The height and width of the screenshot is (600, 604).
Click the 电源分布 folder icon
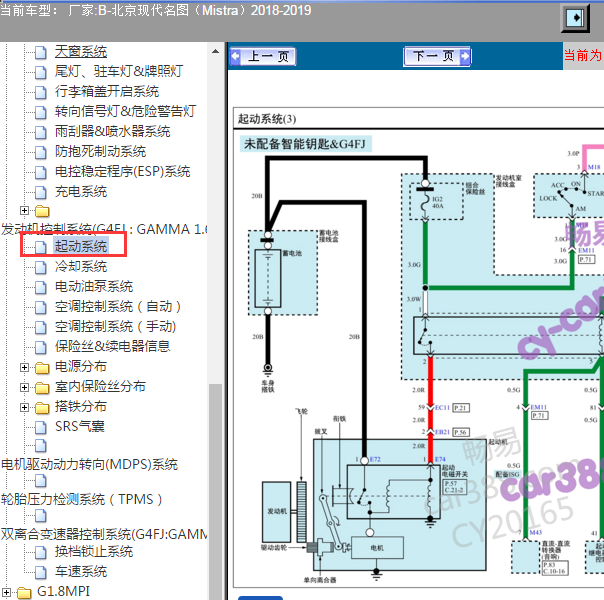[x=42, y=368]
